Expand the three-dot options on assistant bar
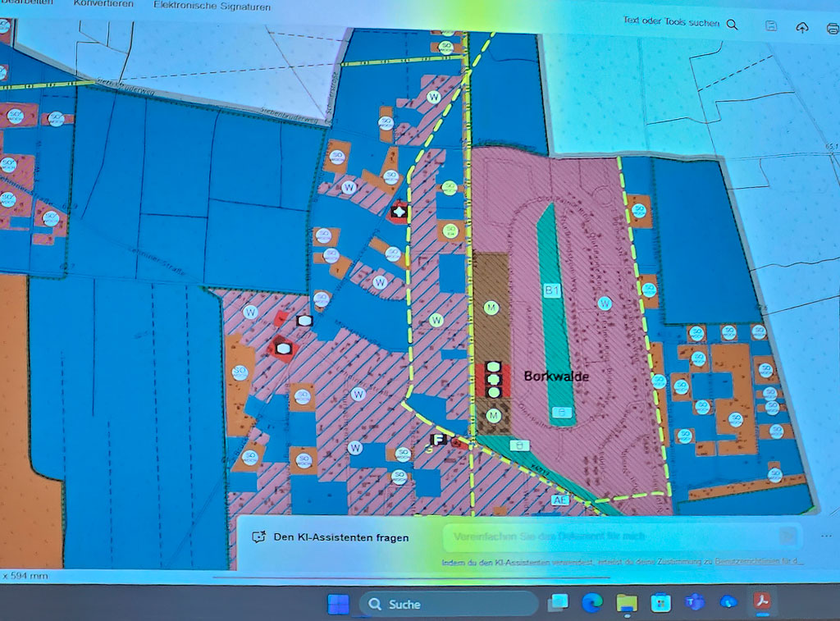This screenshot has height=621, width=840. pyautogui.click(x=825, y=535)
